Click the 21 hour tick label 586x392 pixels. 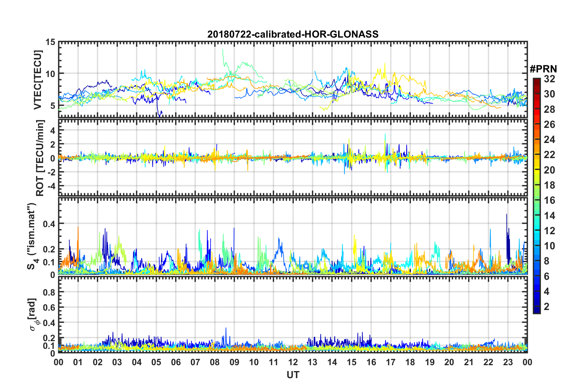tap(469, 362)
